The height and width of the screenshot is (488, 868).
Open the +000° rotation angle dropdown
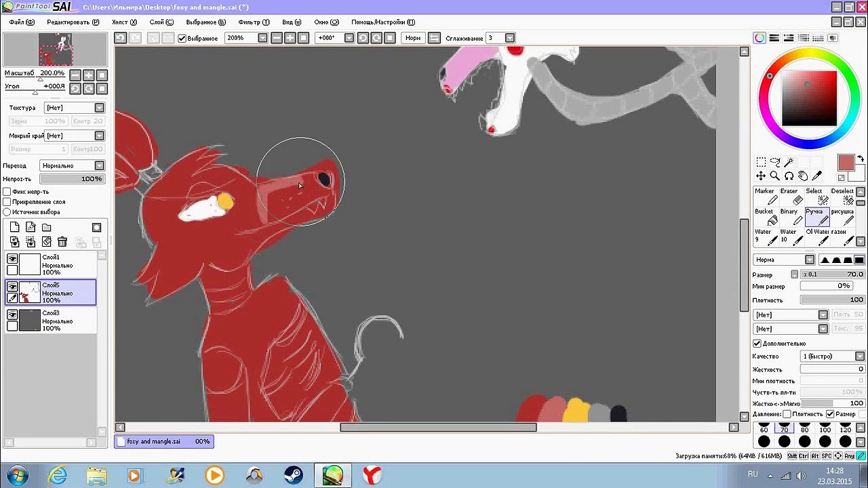point(335,38)
